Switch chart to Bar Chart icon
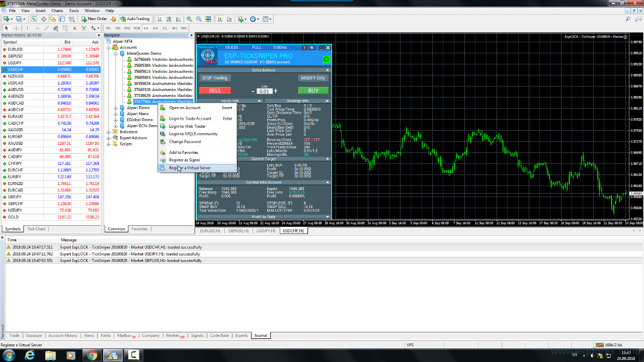Image resolution: width=644 pixels, height=362 pixels. 159,19
